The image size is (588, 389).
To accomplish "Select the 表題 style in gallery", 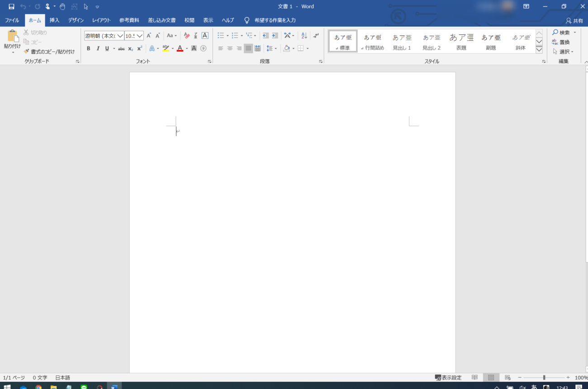I will pos(461,42).
